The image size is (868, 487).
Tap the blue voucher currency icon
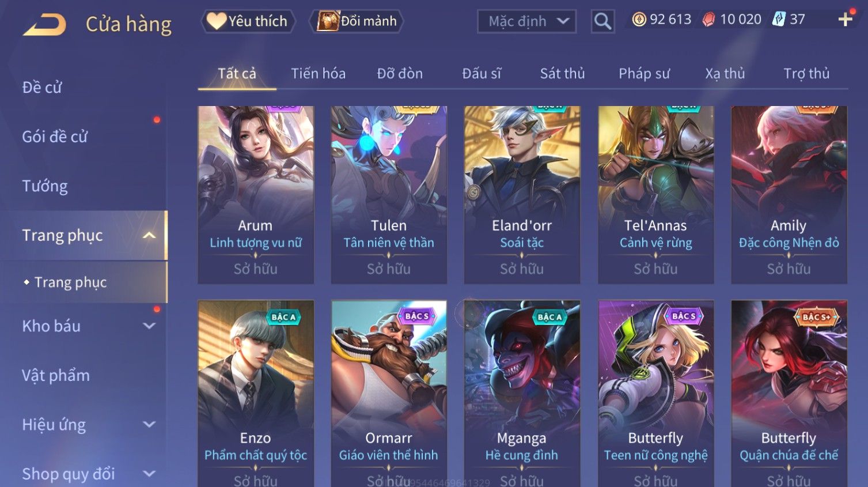click(x=779, y=20)
